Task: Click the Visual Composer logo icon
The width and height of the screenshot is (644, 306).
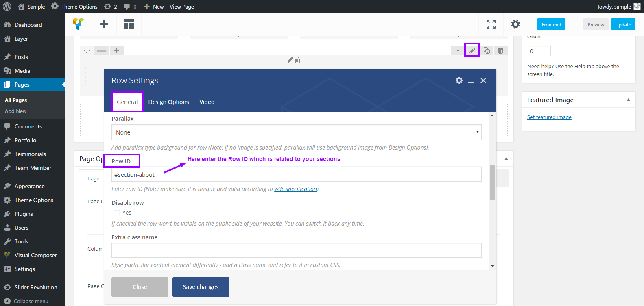Action: tap(78, 24)
